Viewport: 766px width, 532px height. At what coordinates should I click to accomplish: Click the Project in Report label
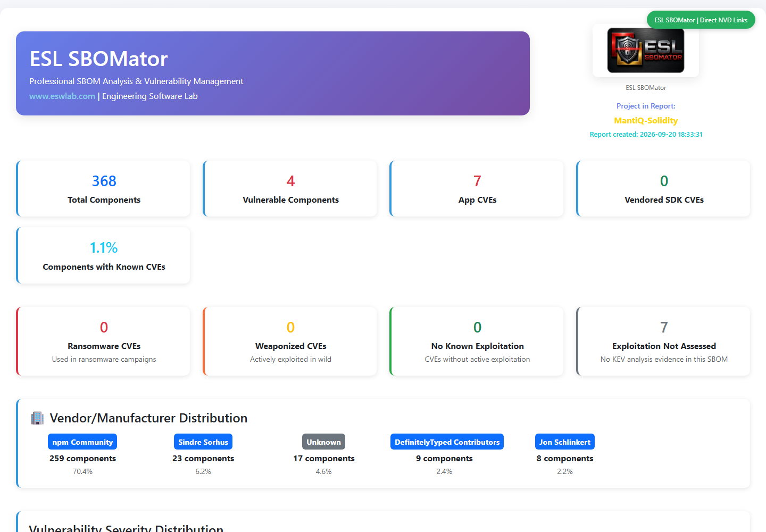coord(646,106)
